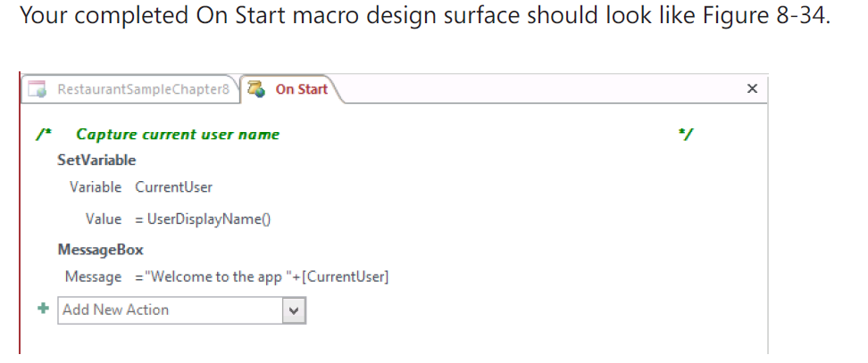Screen dimensions: 868x363
Task: Switch to the RestaurantSampleChapter8 tab
Action: click(130, 89)
